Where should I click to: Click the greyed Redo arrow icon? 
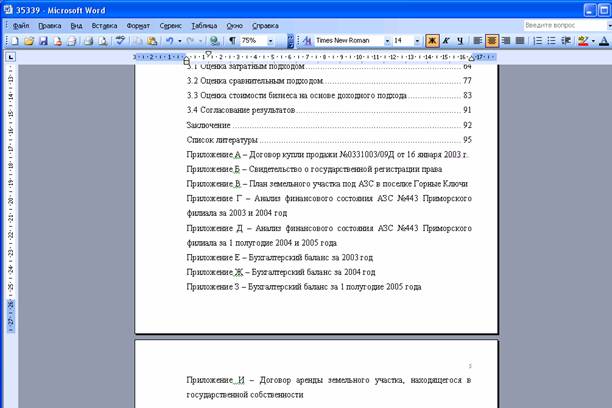click(x=190, y=41)
